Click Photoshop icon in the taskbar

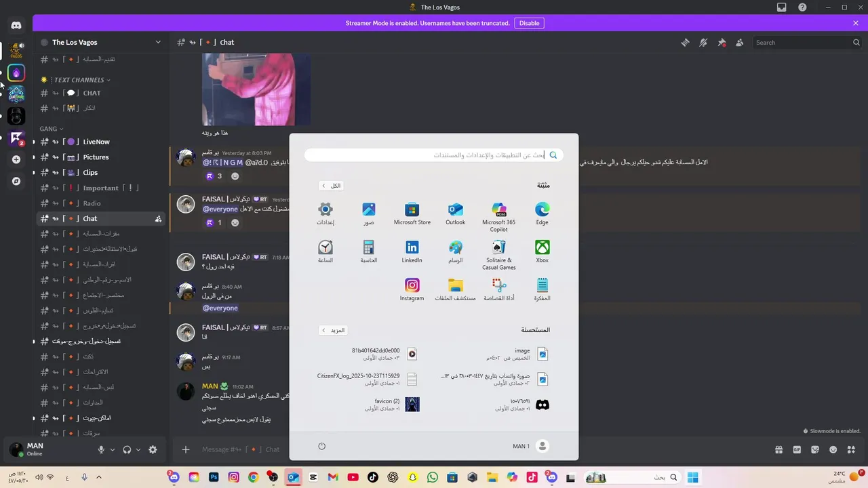(x=214, y=477)
